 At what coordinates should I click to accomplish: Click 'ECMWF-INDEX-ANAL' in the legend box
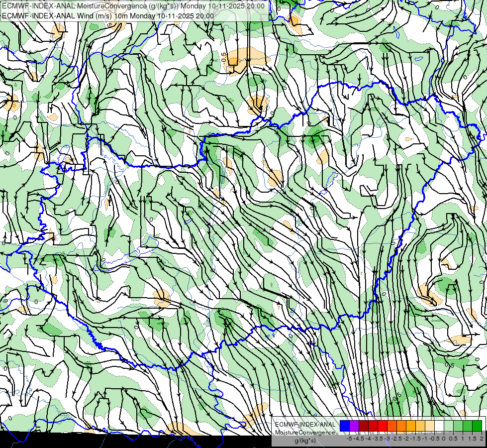pyautogui.click(x=305, y=425)
